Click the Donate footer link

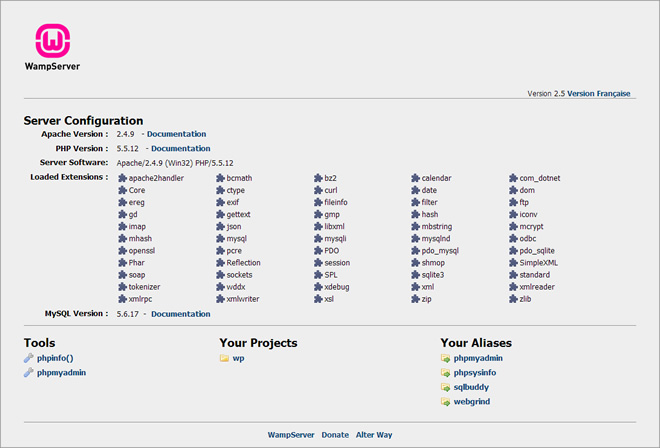click(335, 435)
